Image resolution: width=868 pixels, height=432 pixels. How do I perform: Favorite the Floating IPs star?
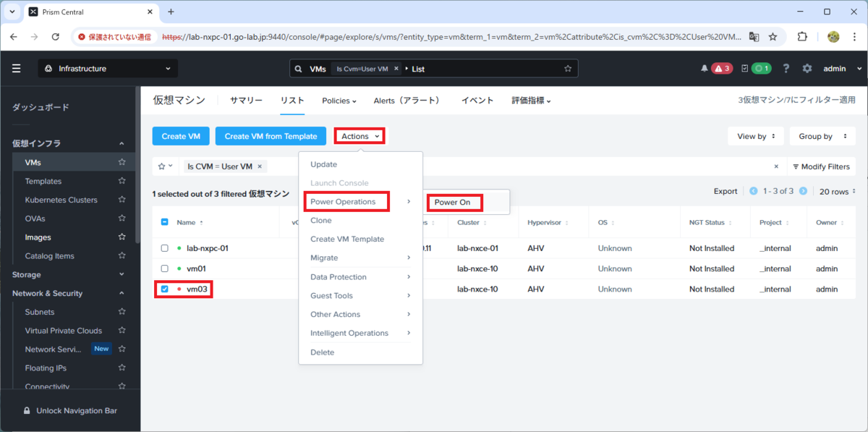tap(122, 368)
